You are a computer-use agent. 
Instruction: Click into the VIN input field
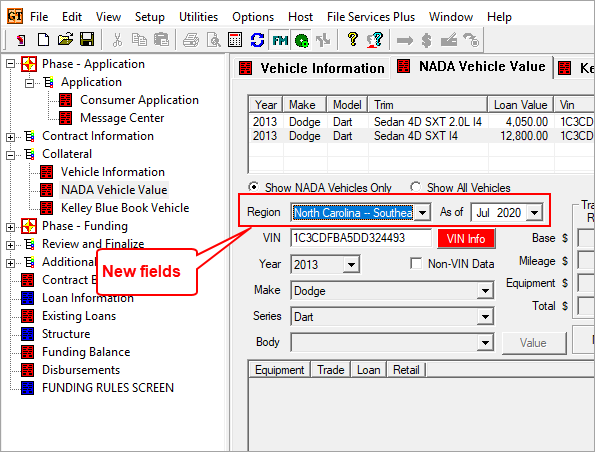[361, 238]
